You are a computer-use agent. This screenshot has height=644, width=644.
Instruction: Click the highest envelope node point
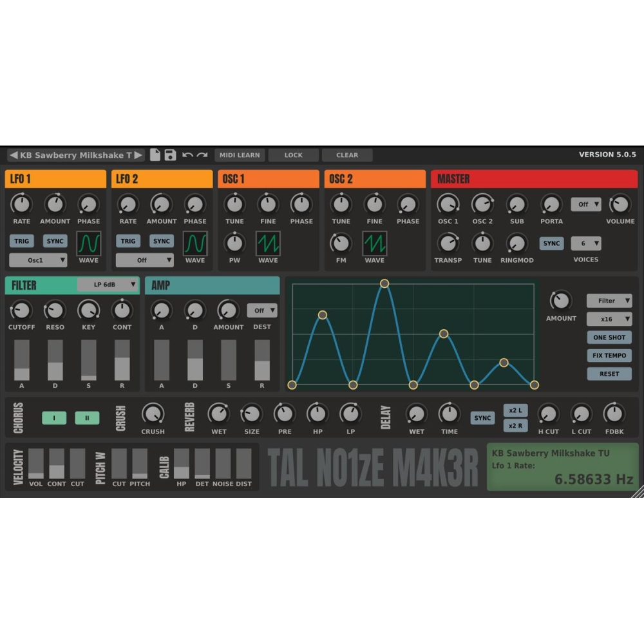384,283
